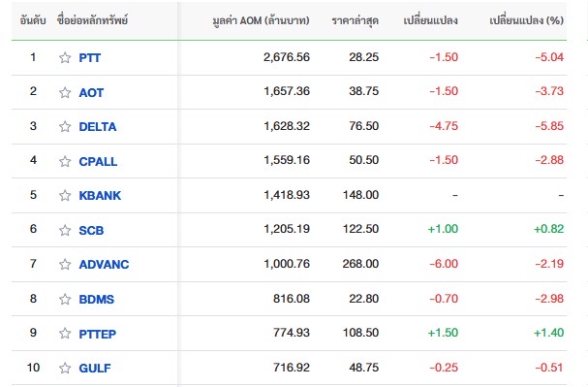Star the BDMS row

[x=65, y=299]
